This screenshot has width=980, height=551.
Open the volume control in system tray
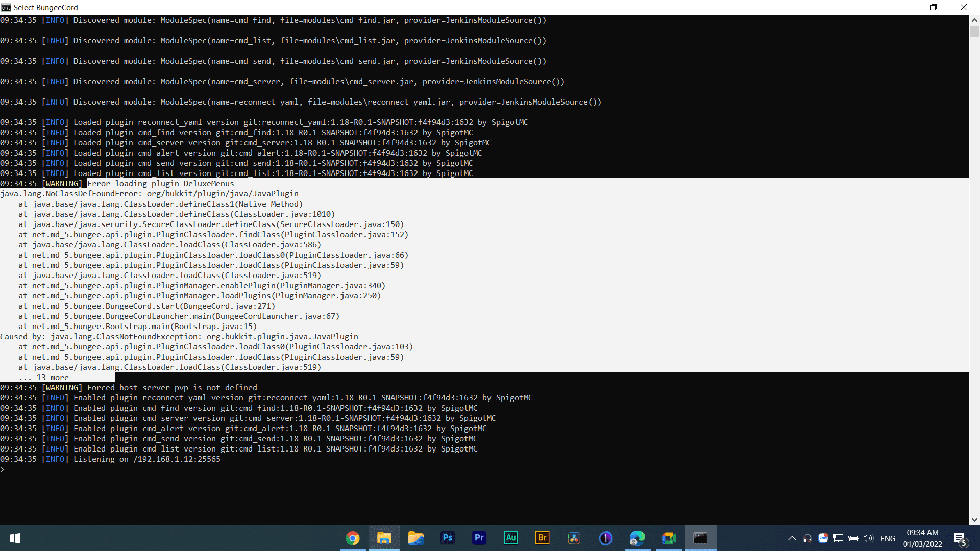868,538
